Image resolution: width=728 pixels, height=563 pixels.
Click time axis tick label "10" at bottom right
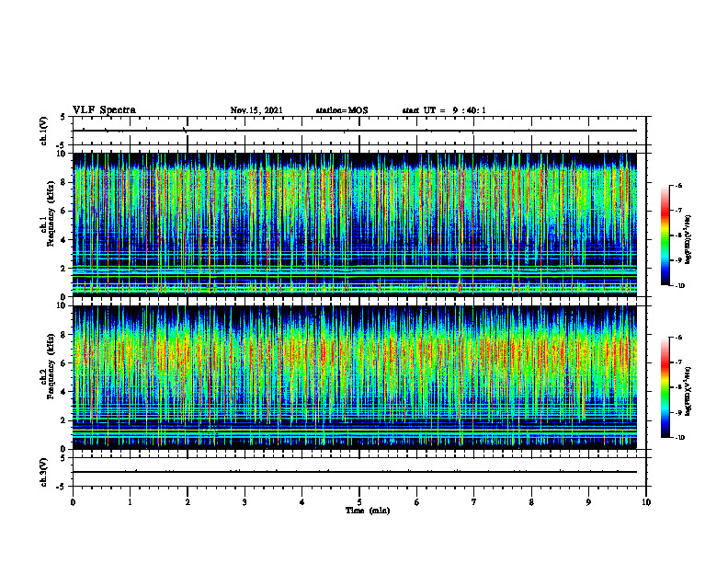click(646, 502)
